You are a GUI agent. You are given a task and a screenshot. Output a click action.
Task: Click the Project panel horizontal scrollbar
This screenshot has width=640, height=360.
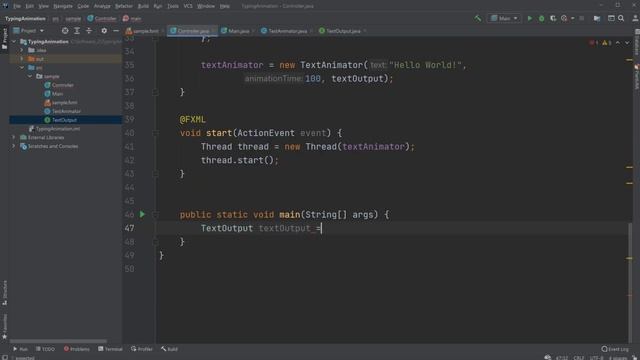(x=58, y=341)
